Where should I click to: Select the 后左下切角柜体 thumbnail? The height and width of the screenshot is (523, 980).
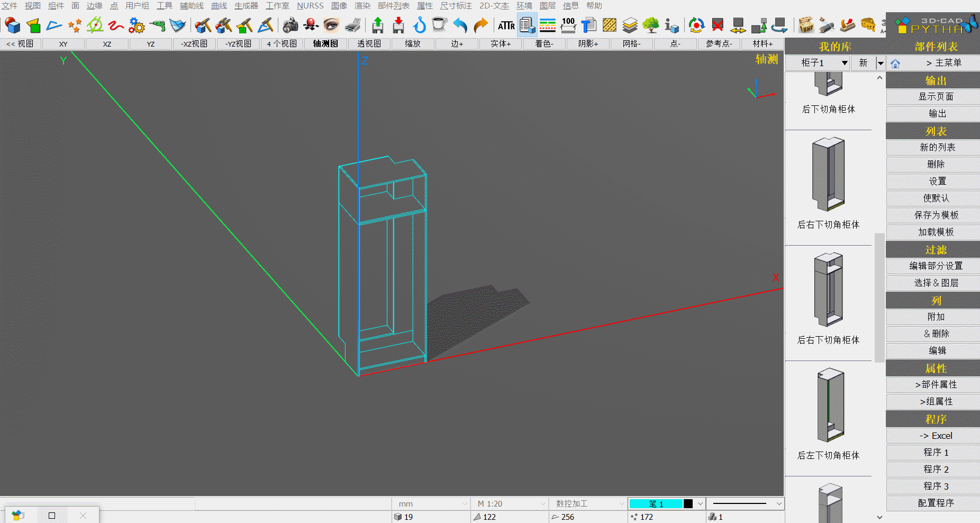point(830,406)
